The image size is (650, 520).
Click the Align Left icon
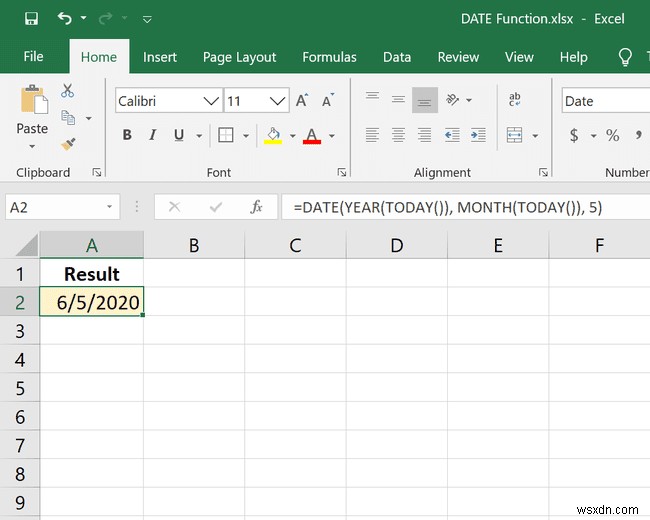coord(372,135)
